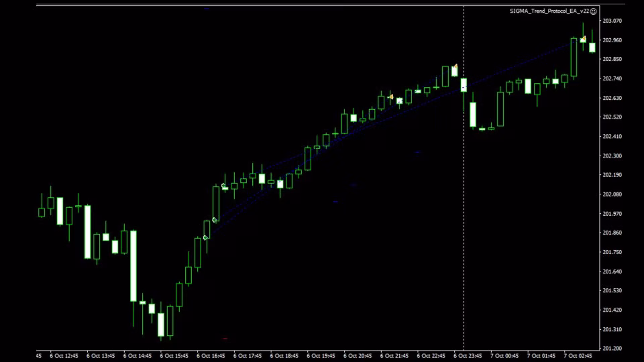Click the smiley face icon beside the EA name
This screenshot has height=362, width=644.
pyautogui.click(x=594, y=11)
